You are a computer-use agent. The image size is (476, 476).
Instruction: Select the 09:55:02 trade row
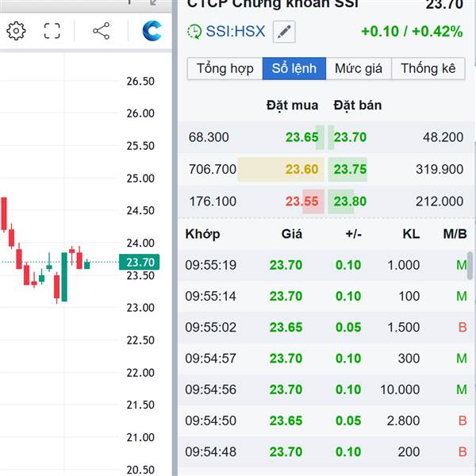click(326, 327)
